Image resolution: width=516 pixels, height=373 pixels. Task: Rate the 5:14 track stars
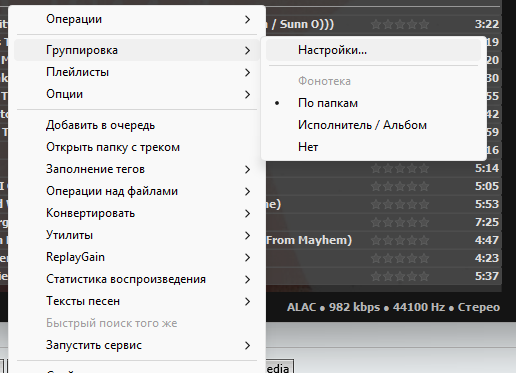coord(400,168)
